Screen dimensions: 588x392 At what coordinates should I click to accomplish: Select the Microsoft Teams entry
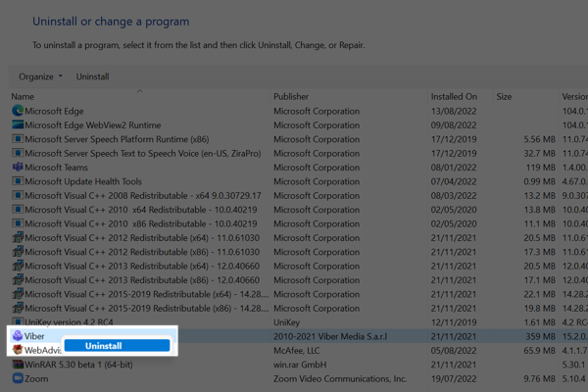[x=56, y=168]
